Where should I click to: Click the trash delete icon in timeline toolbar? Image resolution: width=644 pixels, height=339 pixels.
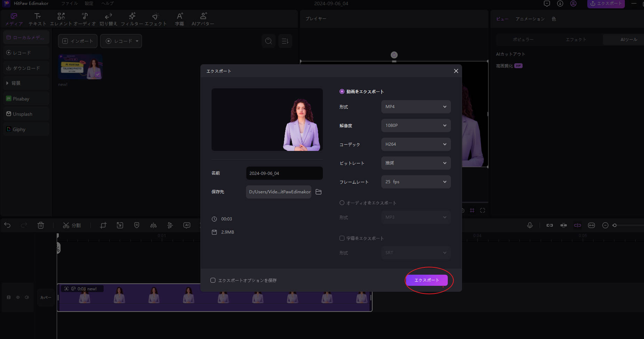41,225
